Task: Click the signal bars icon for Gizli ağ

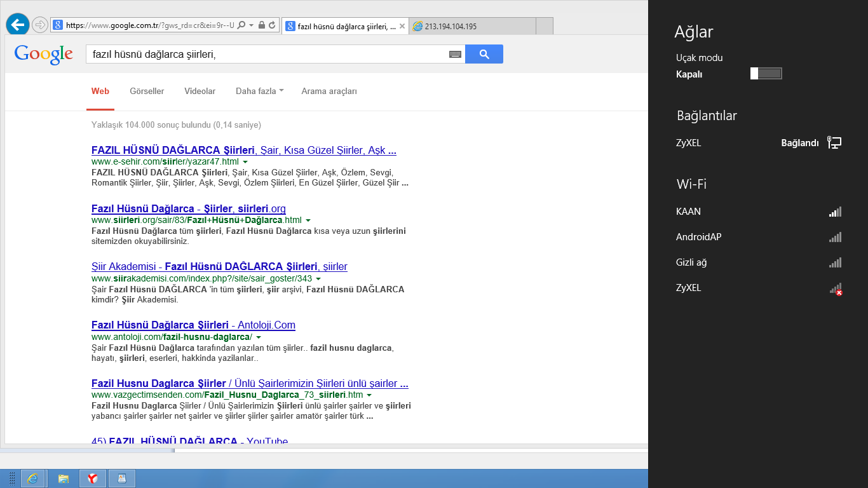Action: [835, 262]
